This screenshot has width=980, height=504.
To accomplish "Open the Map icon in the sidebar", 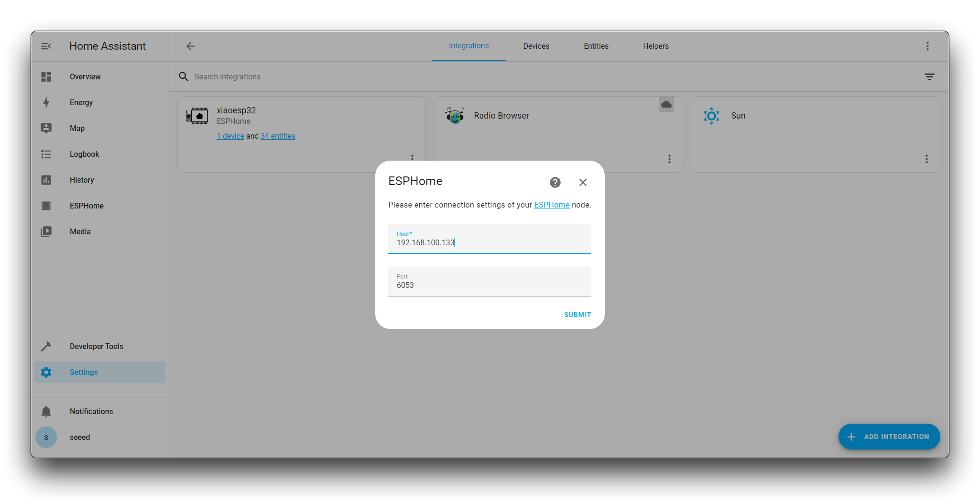I will (46, 128).
